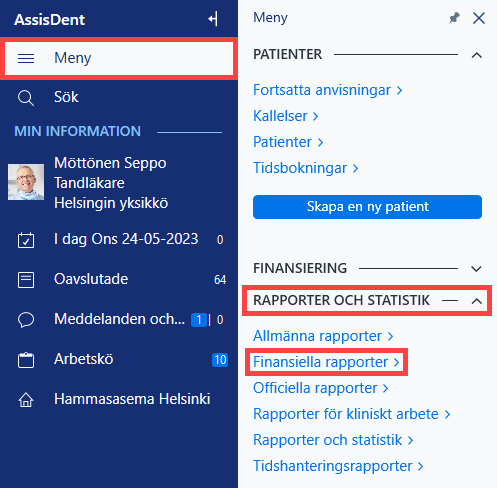The width and height of the screenshot is (497, 488).
Task: Open Finansiella rapporter link
Action: (326, 362)
